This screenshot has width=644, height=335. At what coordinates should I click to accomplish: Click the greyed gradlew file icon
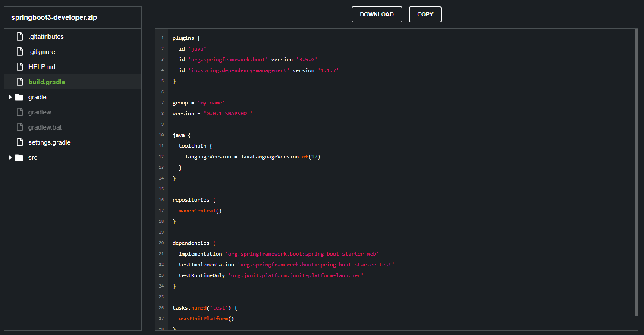tap(19, 112)
